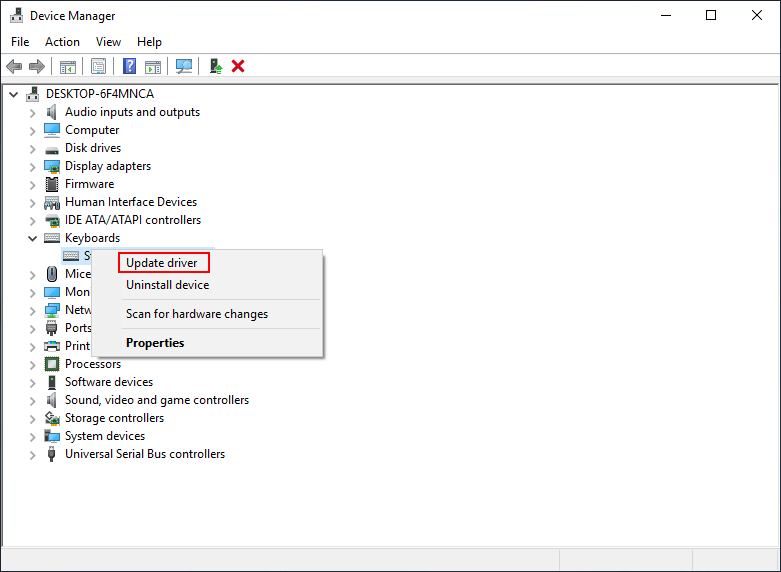
Task: Click the Storage controllers icon
Action: tap(52, 418)
